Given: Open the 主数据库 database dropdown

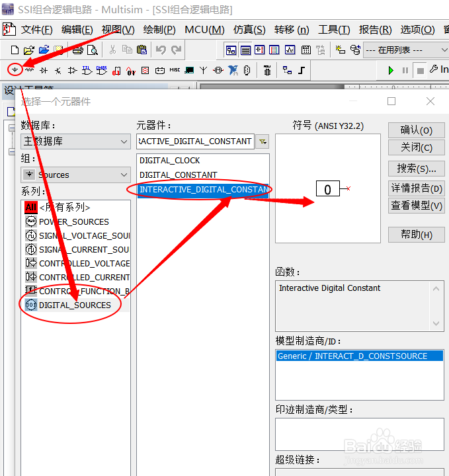Looking at the screenshot, I should [75, 141].
